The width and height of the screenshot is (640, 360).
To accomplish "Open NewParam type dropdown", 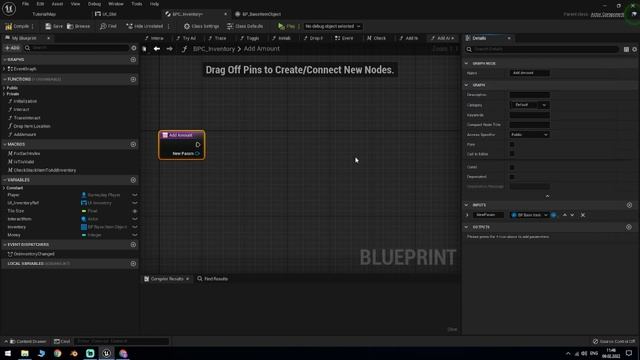I will point(529,215).
